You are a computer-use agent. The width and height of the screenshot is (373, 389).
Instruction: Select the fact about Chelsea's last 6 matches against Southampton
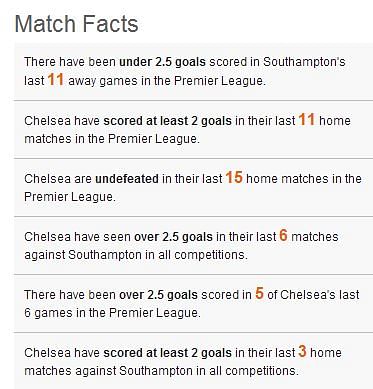(193, 245)
